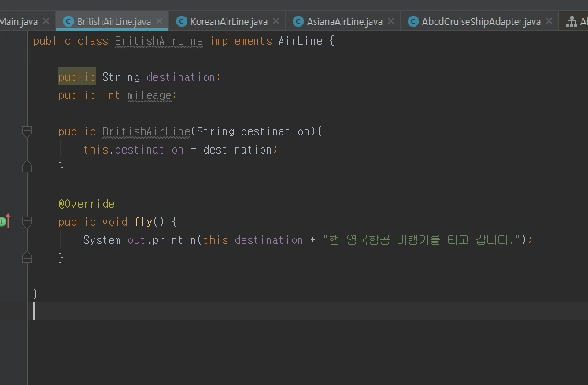Close the BritishAirLine.java tab

pos(160,21)
